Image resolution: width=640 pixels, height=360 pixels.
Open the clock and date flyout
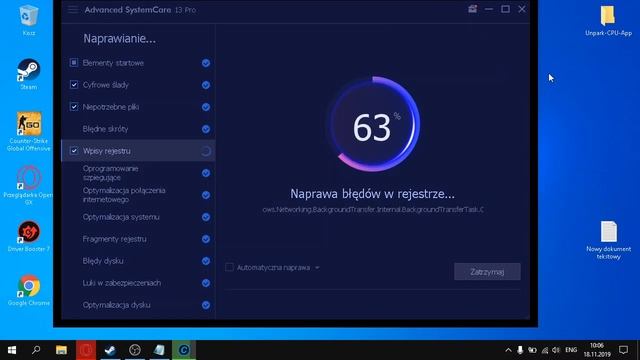point(597,350)
